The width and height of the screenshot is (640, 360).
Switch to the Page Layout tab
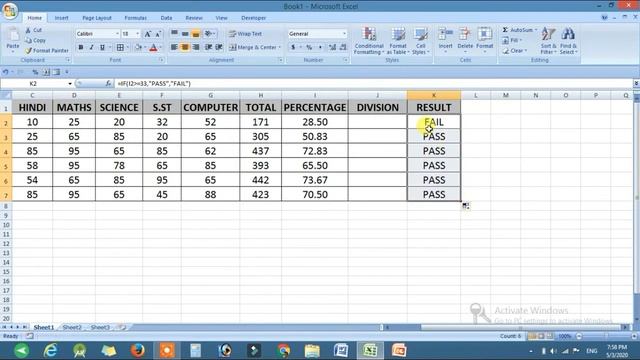point(97,18)
